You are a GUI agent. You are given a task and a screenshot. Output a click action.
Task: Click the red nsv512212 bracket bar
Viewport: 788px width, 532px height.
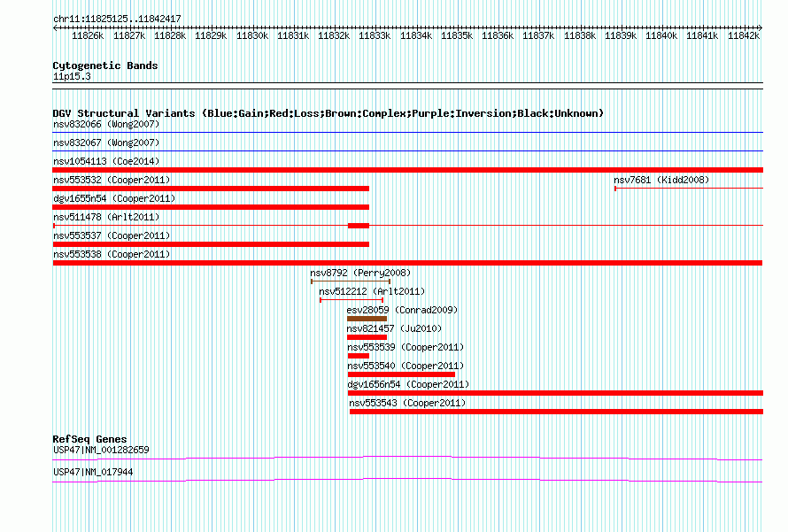point(352,300)
